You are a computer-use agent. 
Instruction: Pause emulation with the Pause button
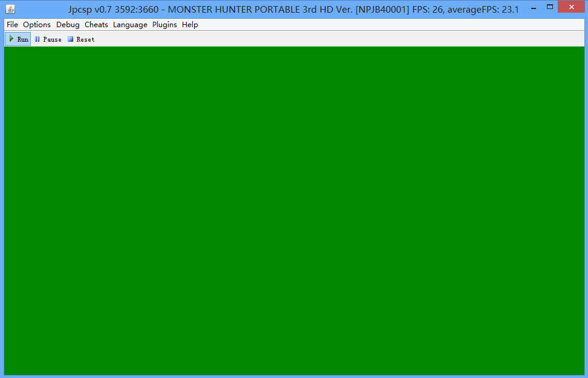click(x=48, y=39)
